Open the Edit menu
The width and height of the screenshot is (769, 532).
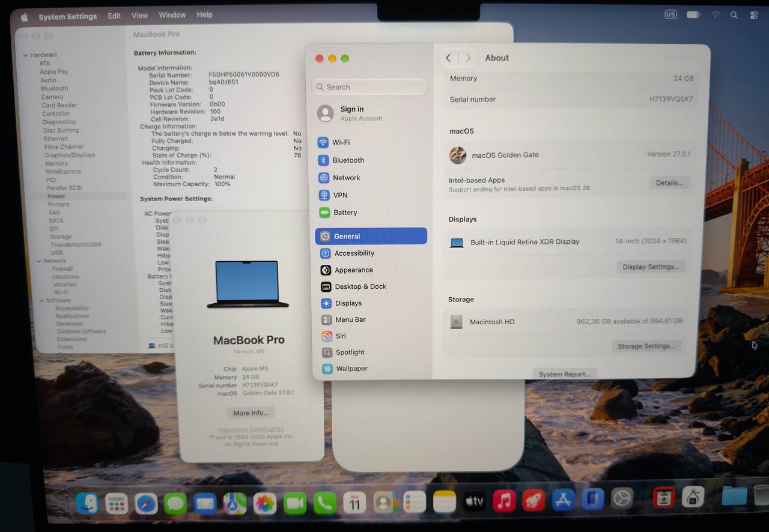114,16
